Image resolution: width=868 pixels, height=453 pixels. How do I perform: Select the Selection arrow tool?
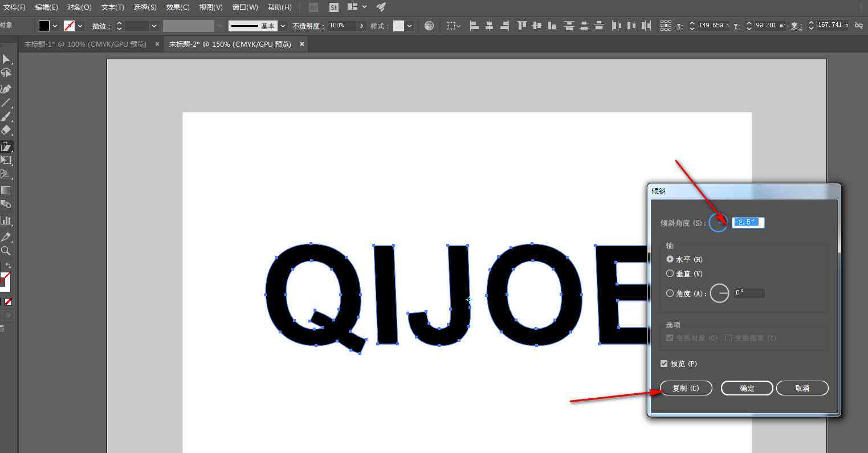point(6,59)
